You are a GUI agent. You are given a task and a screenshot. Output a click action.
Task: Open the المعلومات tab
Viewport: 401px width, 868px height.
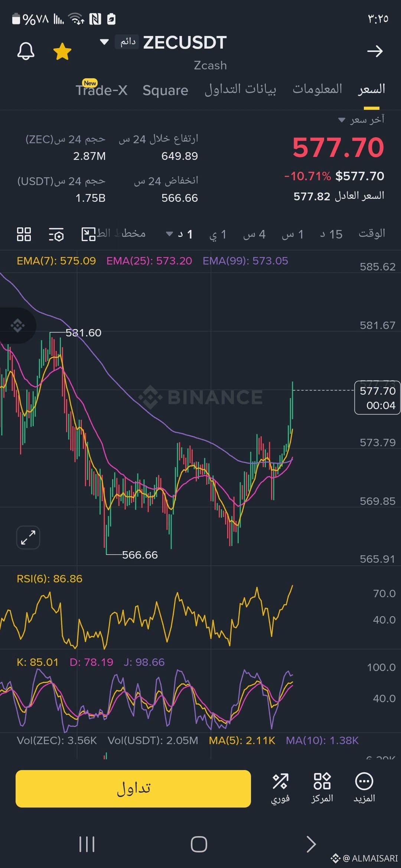click(x=317, y=89)
